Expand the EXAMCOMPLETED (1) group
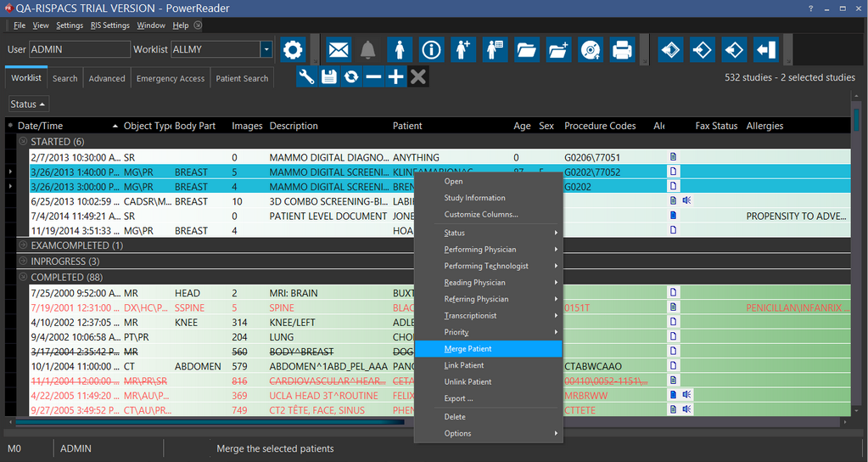 [23, 245]
